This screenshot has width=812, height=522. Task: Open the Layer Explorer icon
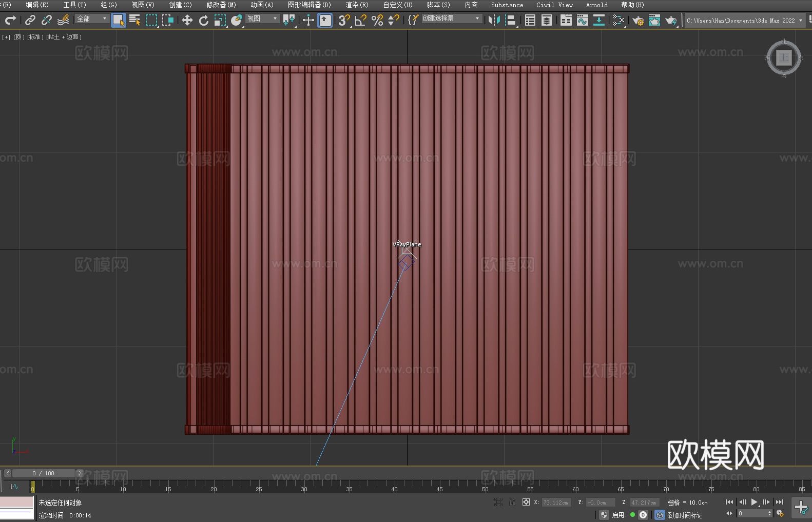pyautogui.click(x=547, y=20)
